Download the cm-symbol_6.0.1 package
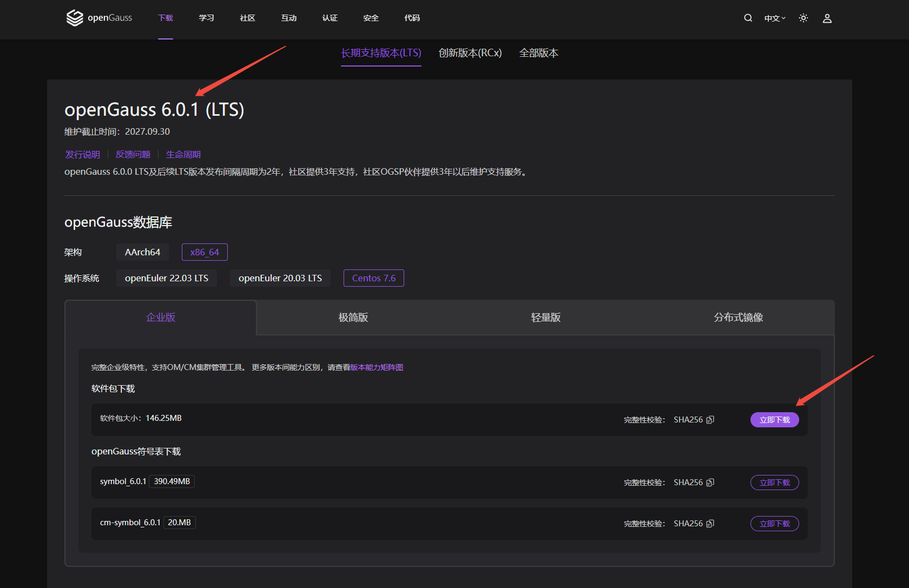 [x=774, y=523]
